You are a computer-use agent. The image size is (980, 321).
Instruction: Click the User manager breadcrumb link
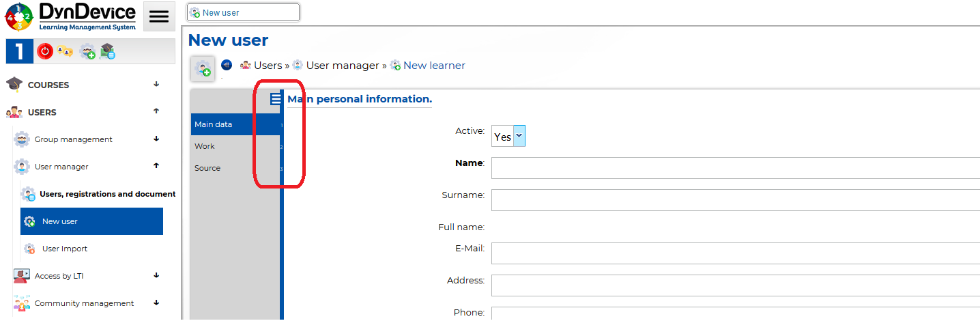[x=342, y=66]
